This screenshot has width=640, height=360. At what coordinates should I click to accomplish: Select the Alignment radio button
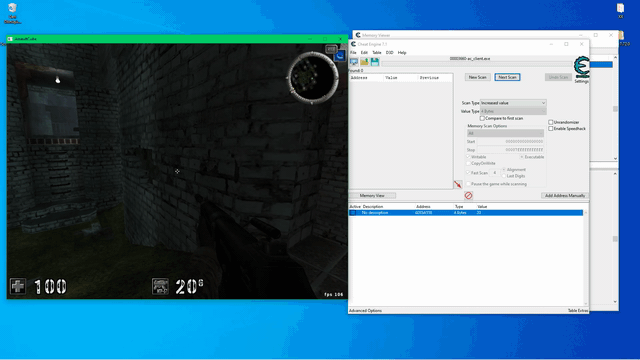504,169
